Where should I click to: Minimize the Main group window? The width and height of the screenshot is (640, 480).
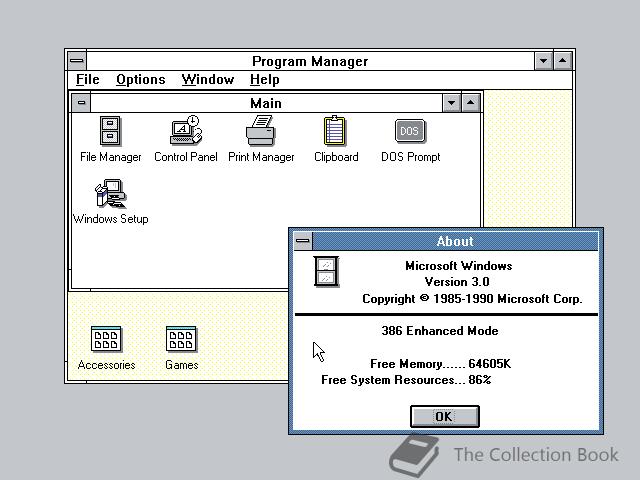coord(451,103)
